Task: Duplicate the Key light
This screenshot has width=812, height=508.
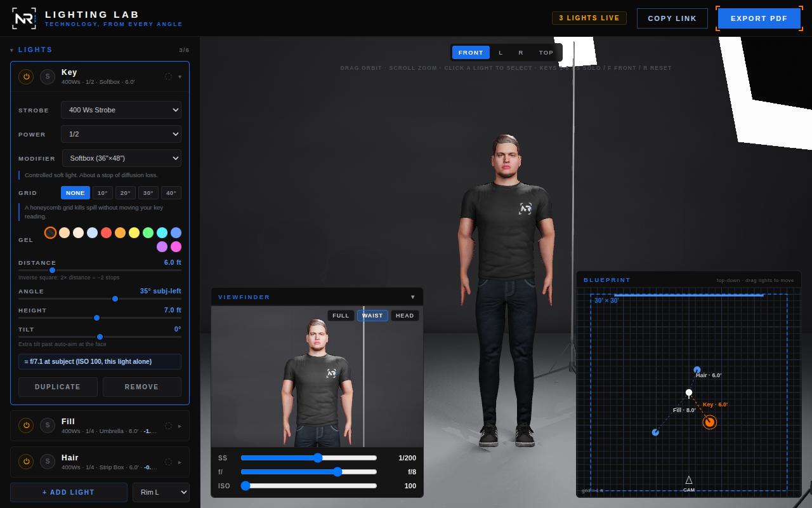Action: pos(58,387)
